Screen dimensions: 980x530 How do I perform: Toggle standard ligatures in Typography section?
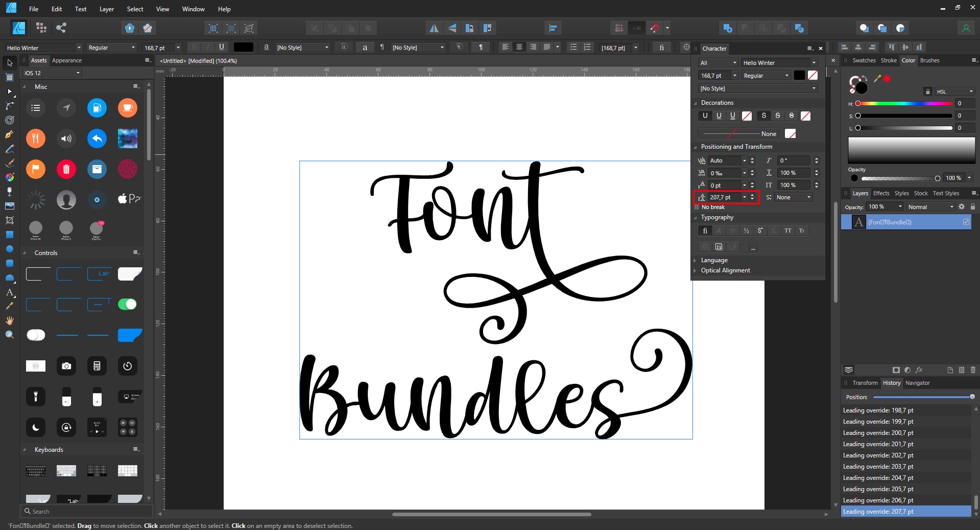(x=705, y=231)
